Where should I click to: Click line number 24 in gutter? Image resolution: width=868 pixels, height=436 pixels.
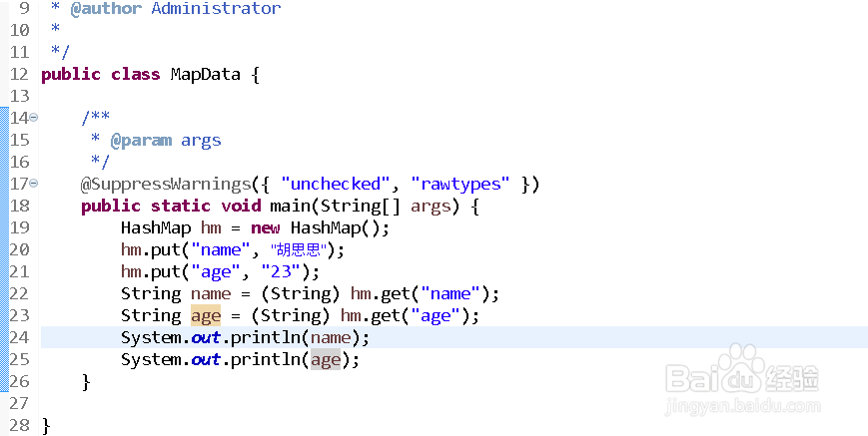click(19, 337)
